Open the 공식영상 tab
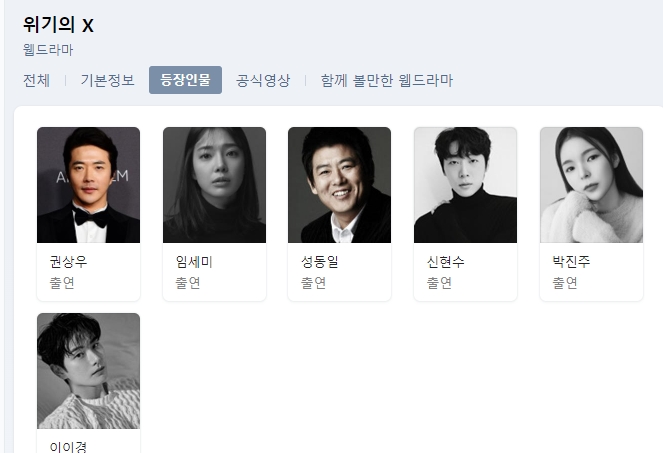 263,80
